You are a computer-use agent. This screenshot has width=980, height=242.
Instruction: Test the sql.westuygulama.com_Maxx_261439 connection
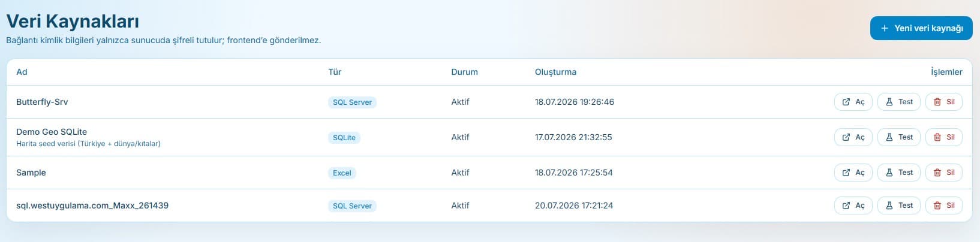(898, 205)
